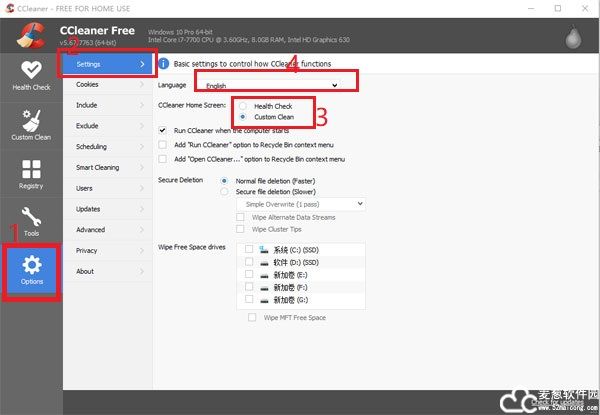Select Secure file deletion (Slower)

click(224, 192)
